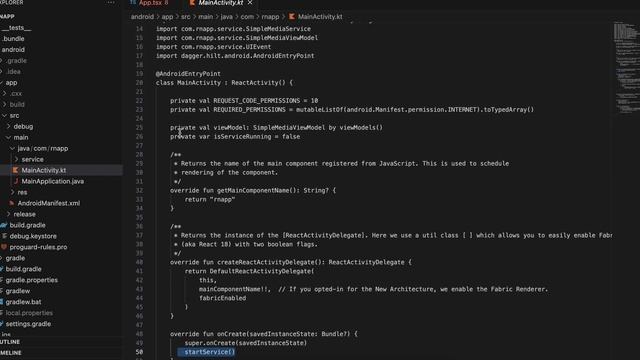Collapse the src folder chevron
Viewport: 640px width, 360px height.
(4, 116)
